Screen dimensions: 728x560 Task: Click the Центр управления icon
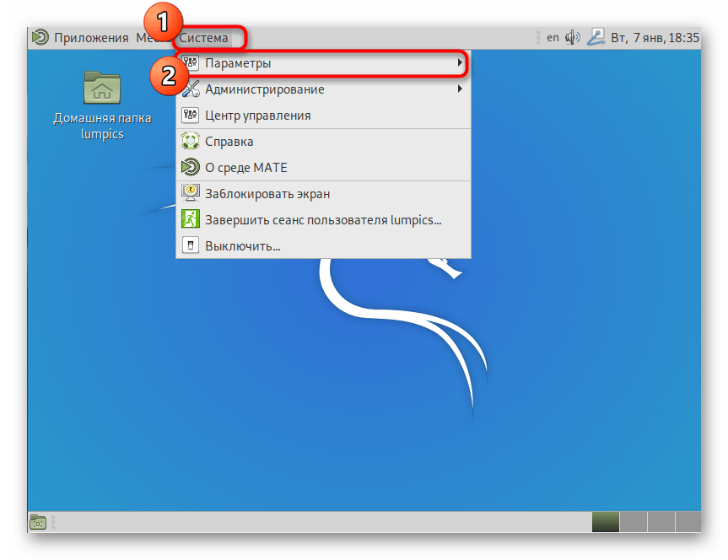point(191,116)
